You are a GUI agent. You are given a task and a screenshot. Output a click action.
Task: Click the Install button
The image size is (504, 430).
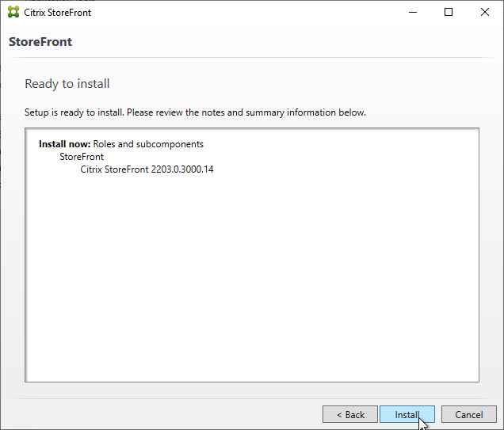tap(407, 414)
